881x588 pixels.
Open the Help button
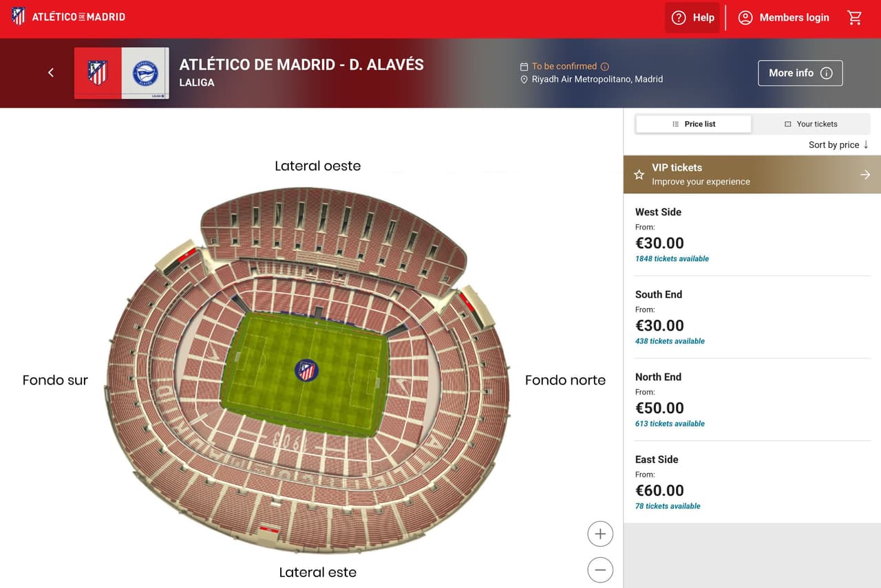pos(692,18)
